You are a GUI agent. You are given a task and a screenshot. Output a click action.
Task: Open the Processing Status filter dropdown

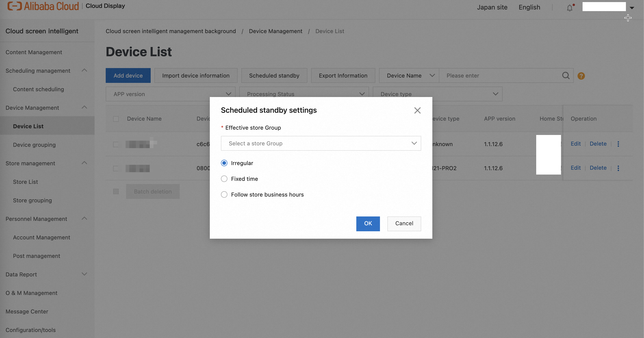[304, 94]
